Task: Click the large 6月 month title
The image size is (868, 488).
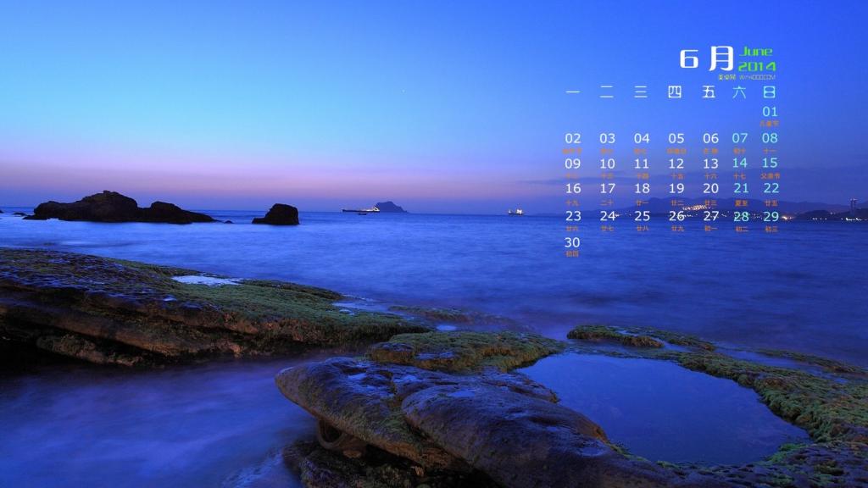Action: point(706,58)
